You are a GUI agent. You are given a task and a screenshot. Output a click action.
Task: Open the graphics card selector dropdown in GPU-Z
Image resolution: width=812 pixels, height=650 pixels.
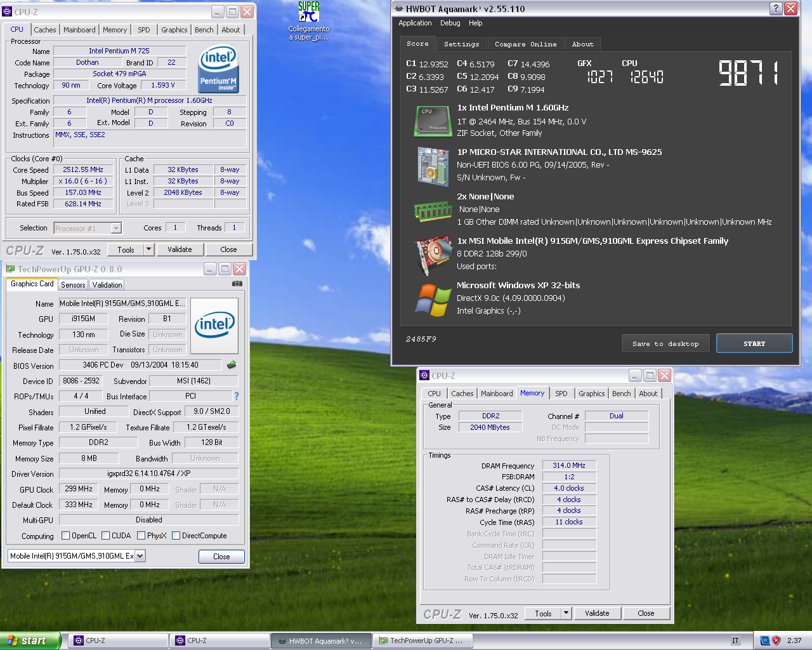coord(140,556)
